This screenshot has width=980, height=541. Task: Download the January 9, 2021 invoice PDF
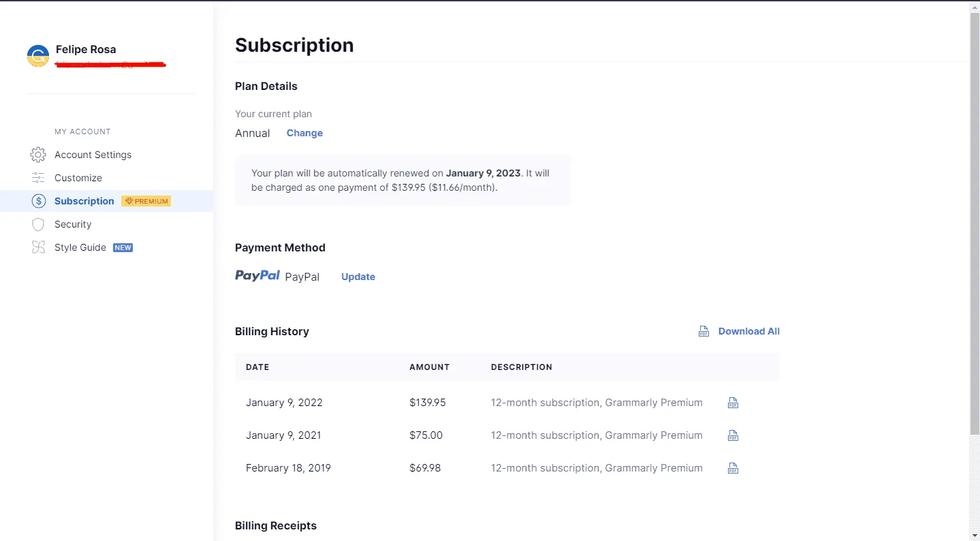click(x=733, y=435)
